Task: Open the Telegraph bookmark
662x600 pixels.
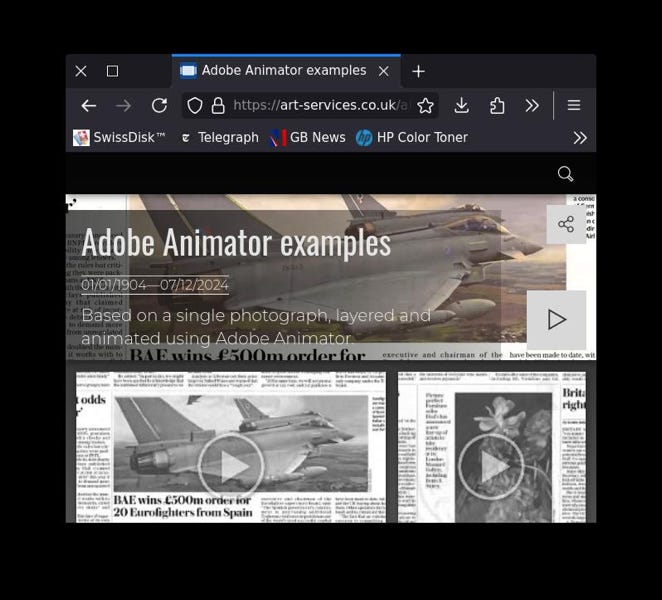Action: 220,138
